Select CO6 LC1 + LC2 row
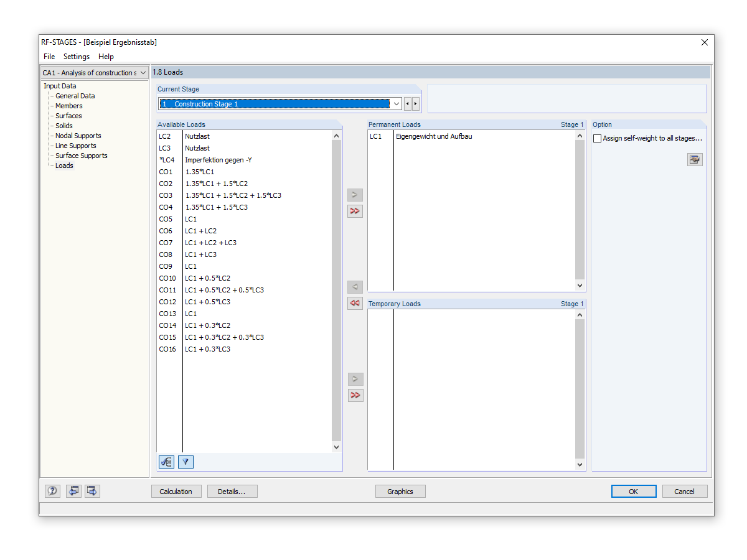The height and width of the screenshot is (560, 747). [245, 231]
